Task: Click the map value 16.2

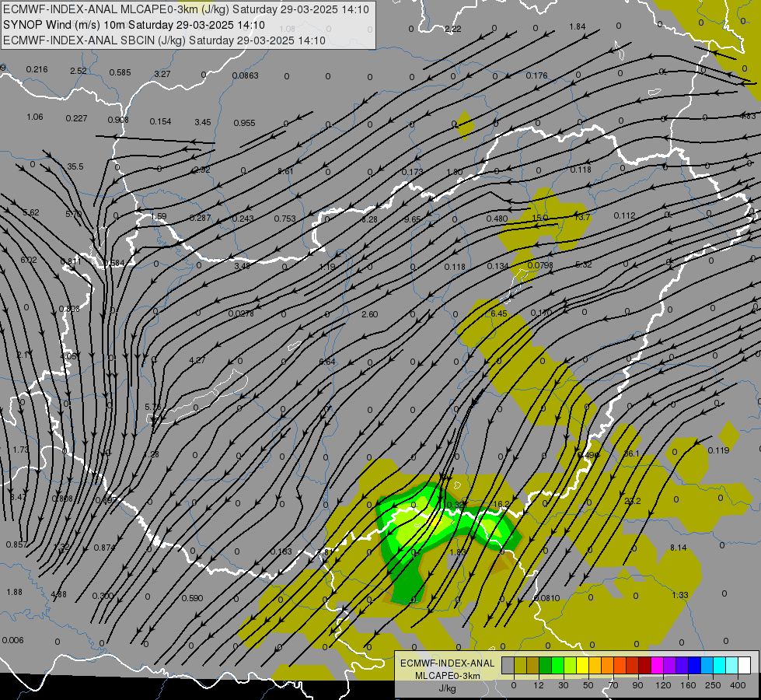Action: [x=501, y=504]
